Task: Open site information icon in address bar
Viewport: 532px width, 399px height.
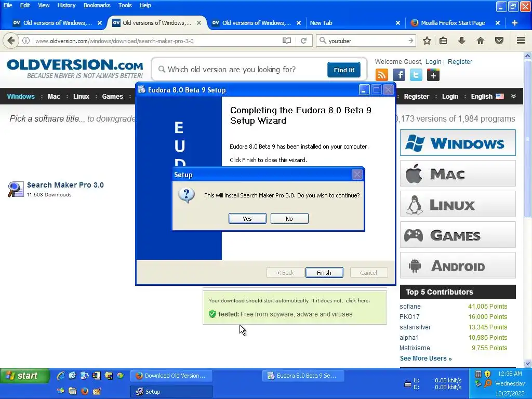Action: (26, 41)
